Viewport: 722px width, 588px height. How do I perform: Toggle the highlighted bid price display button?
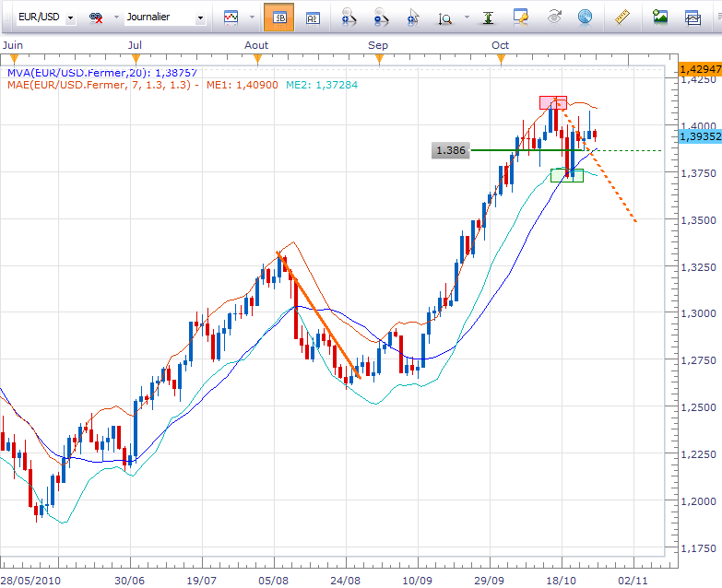tap(278, 17)
